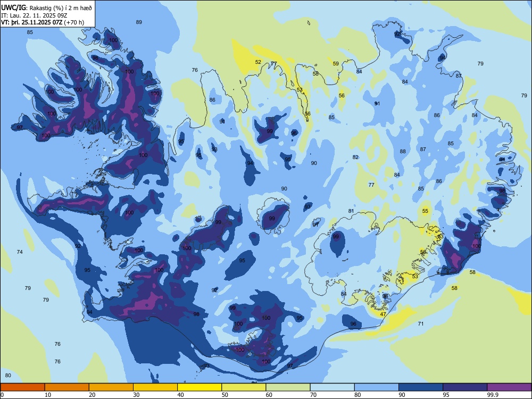Image resolution: width=532 pixels, height=399 pixels.
Task: Click the bright yellow 40–50 legend swatch
Action: click(x=199, y=387)
